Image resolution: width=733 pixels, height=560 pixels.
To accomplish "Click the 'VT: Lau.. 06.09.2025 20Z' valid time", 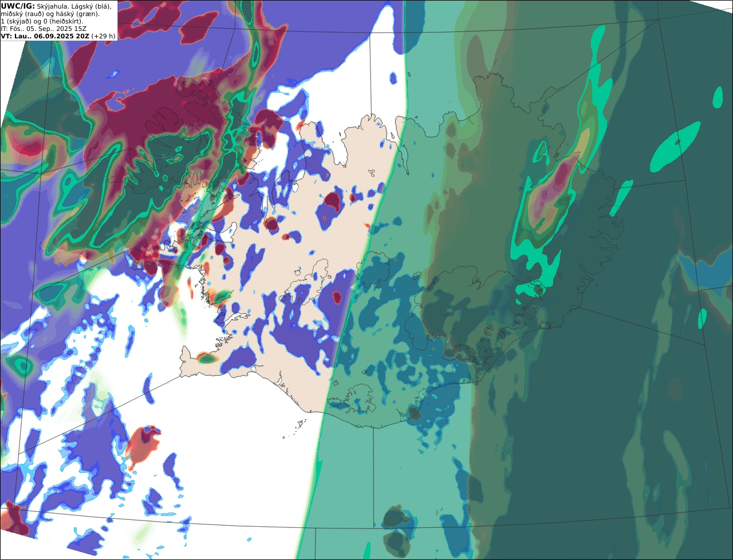I will (x=45, y=36).
